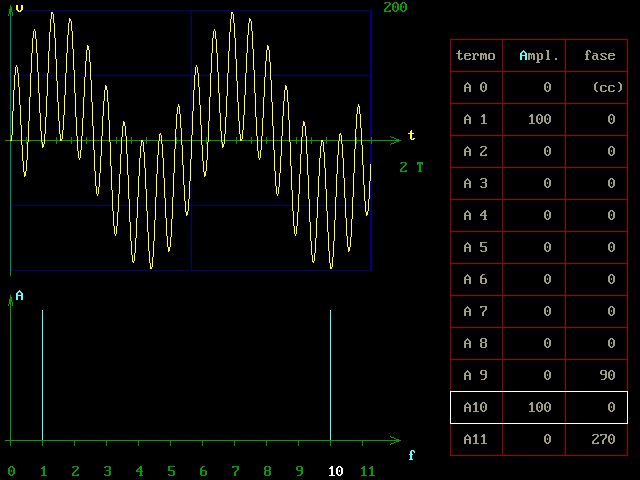Click frequency axis label 5
Image resolution: width=640 pixels, height=480 pixels.
pos(171,471)
